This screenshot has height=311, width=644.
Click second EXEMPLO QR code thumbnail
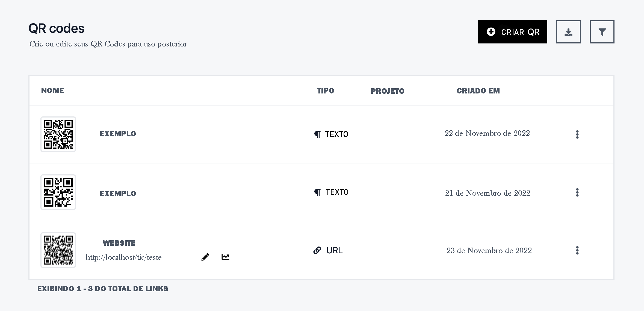pos(58,192)
